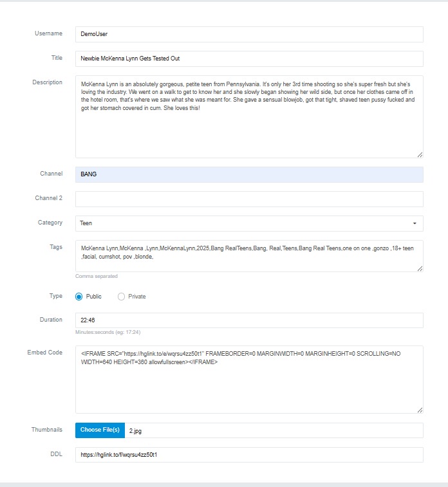This screenshot has width=448, height=487.
Task: Grab the Description box resize handle
Action: tap(420, 154)
